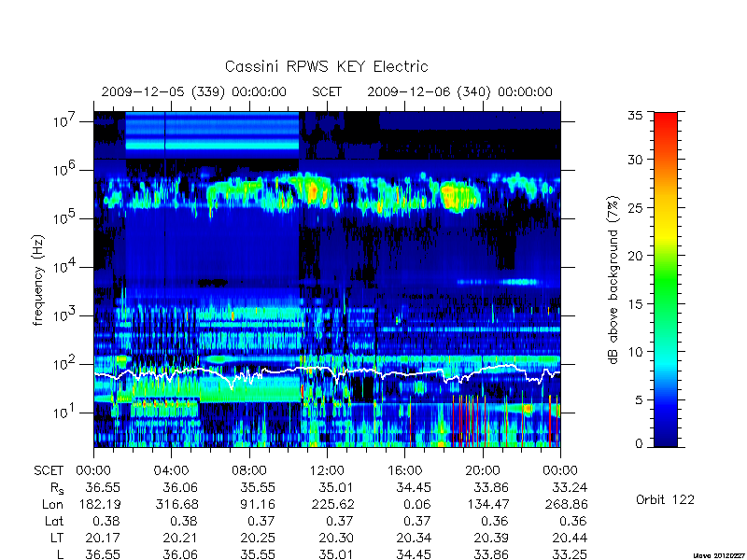Click the 'Rs' row label
This screenshot has height=560, width=747.
56,488
